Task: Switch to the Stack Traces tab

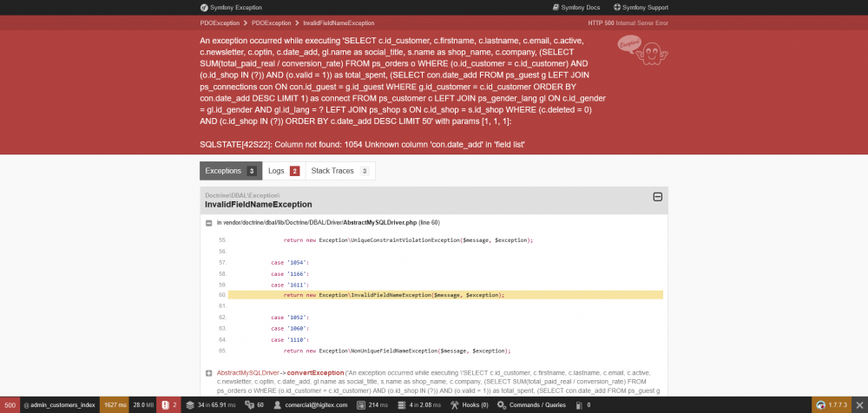Action: (x=340, y=171)
